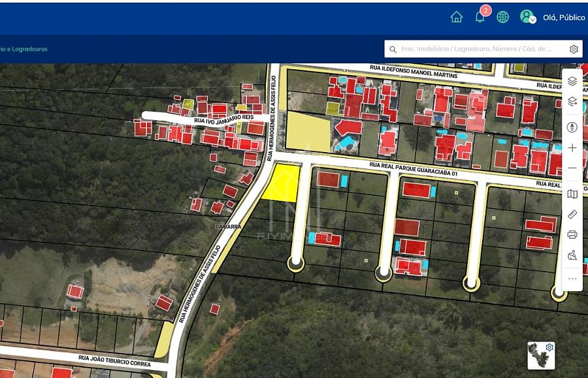Select the ruler measurement tool
Viewport: 588px width, 378px height.
572,214
